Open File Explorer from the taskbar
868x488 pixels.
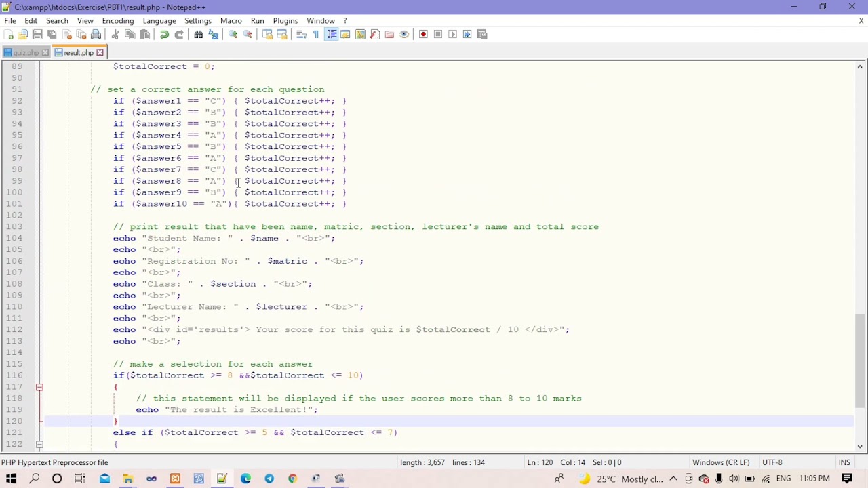click(127, 479)
